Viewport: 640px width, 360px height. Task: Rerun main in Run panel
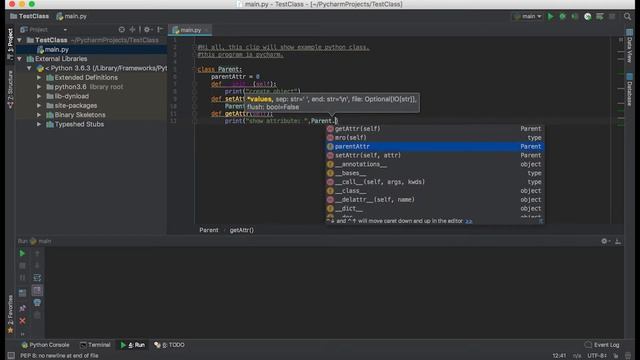pos(22,253)
